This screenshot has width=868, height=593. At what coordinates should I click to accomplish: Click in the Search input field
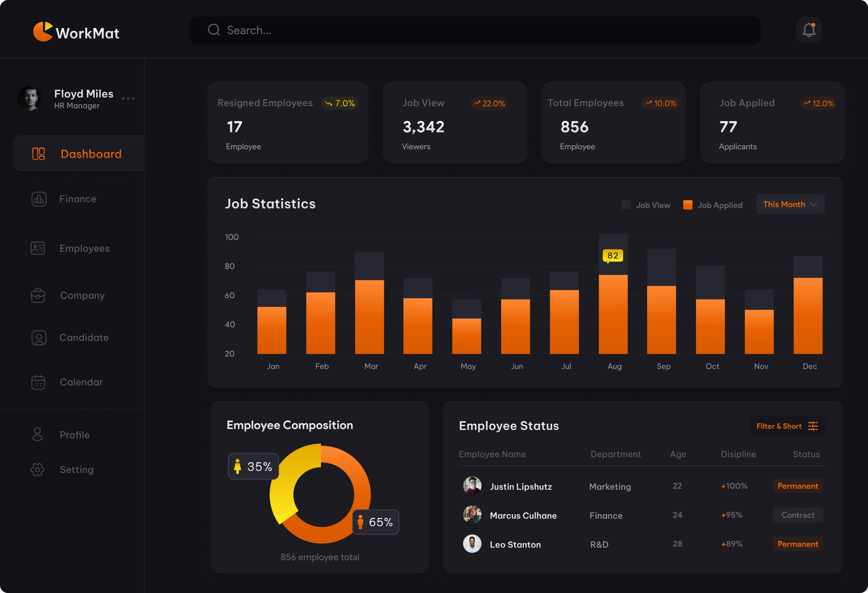474,30
